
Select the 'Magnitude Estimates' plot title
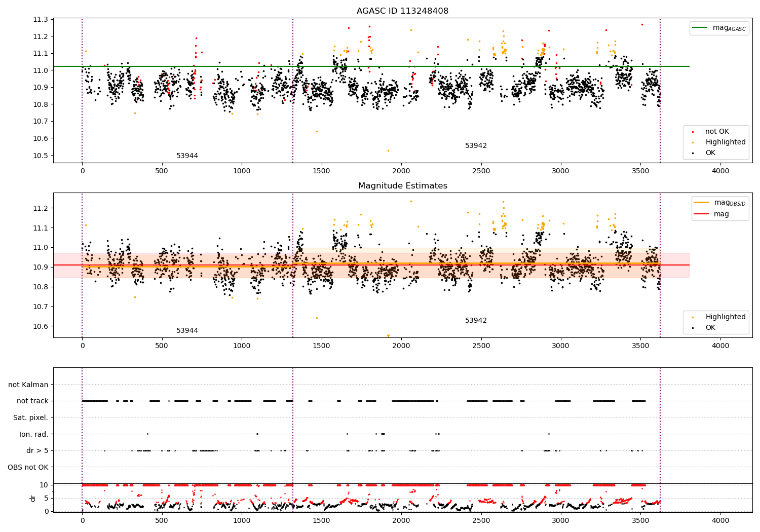pos(402,186)
